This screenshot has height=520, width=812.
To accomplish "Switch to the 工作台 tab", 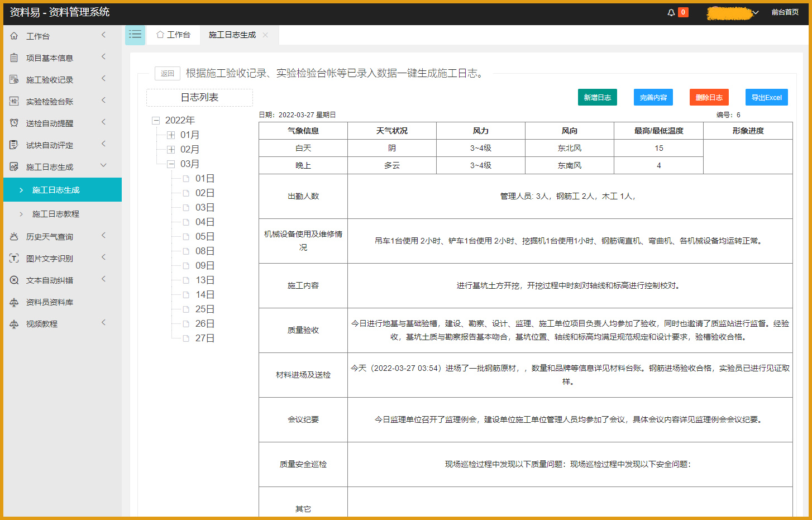I will (x=174, y=35).
